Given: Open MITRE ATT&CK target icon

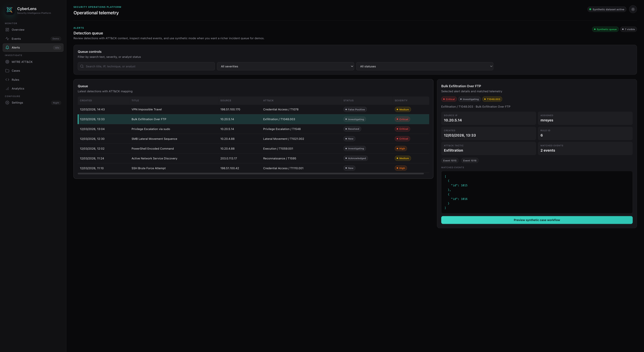Looking at the screenshot, I should (x=7, y=62).
